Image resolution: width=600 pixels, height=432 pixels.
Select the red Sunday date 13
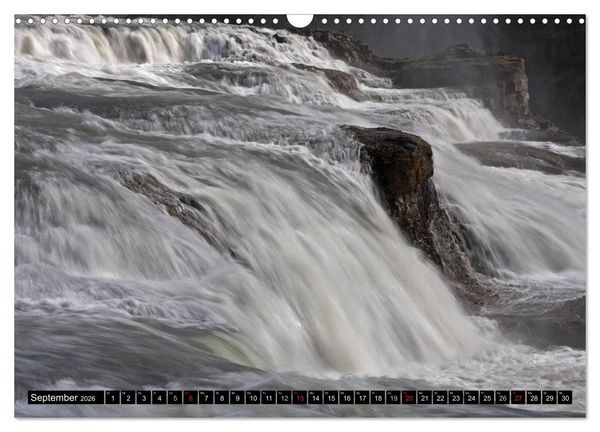[300, 398]
